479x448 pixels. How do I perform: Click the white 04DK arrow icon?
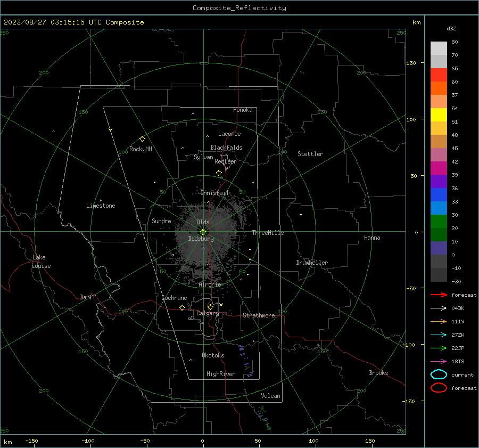439,308
